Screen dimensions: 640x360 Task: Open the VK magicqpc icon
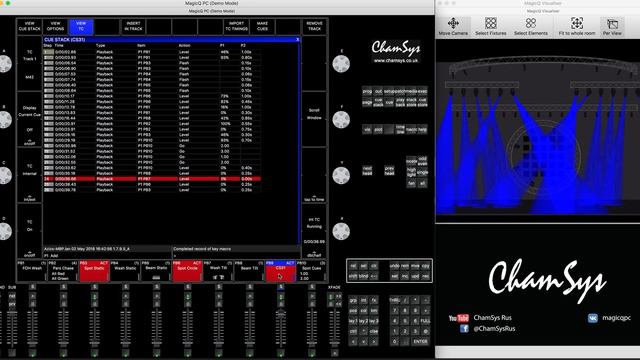(593, 318)
